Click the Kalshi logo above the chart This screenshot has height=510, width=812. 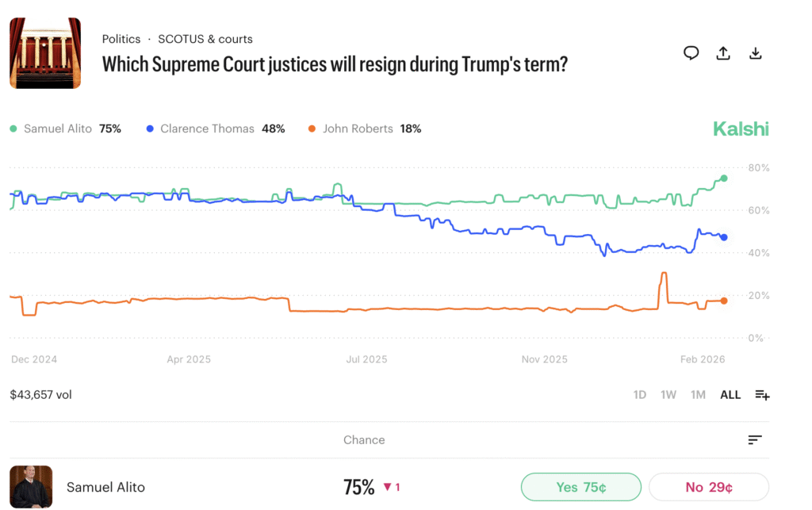click(741, 128)
